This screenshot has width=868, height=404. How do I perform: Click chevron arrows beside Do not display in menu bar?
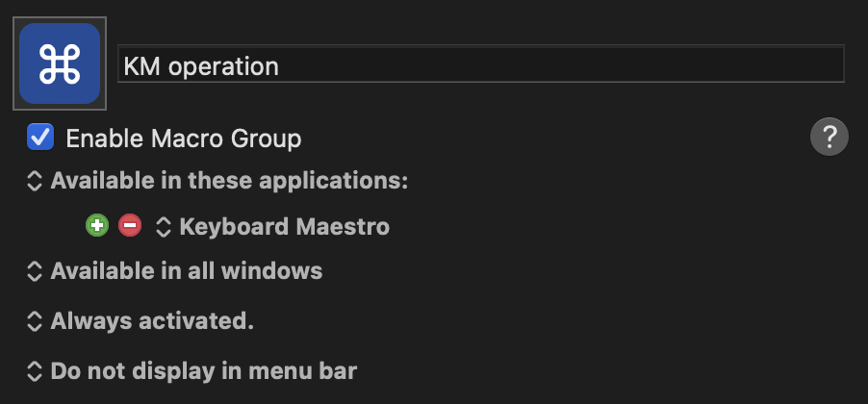(35, 371)
